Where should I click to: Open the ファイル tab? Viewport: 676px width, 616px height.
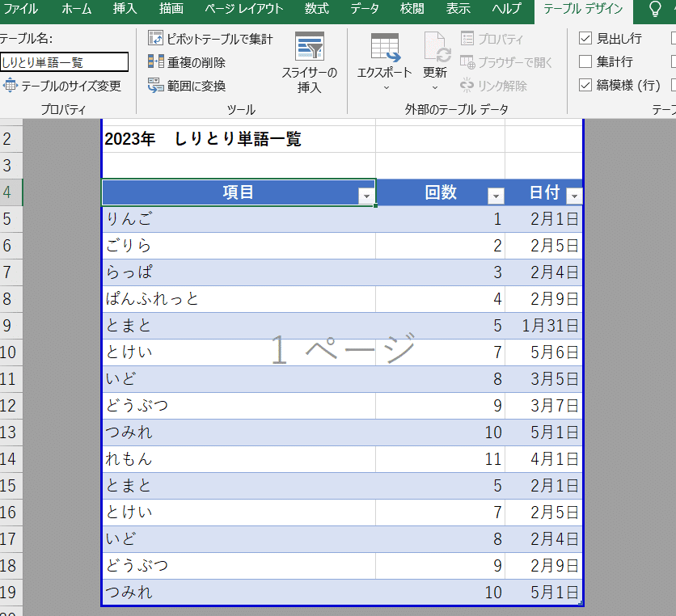pyautogui.click(x=20, y=9)
